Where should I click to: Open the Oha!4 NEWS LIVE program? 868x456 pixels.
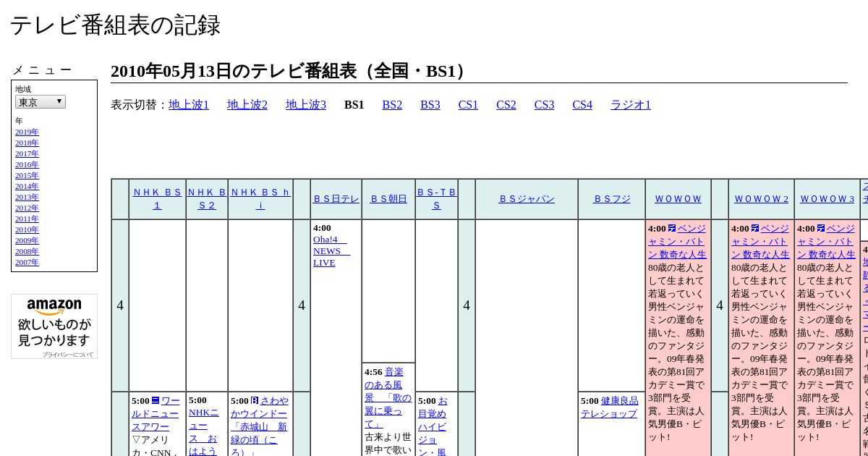click(331, 251)
